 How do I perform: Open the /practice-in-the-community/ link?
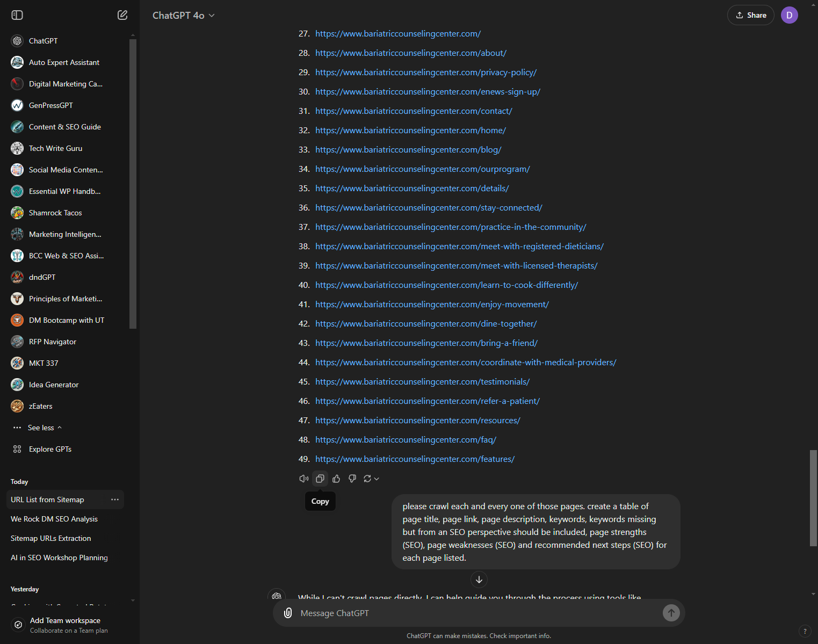click(451, 227)
